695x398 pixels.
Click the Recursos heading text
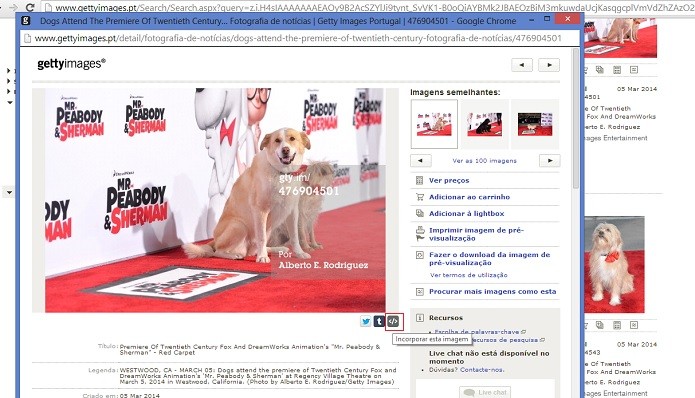click(445, 318)
